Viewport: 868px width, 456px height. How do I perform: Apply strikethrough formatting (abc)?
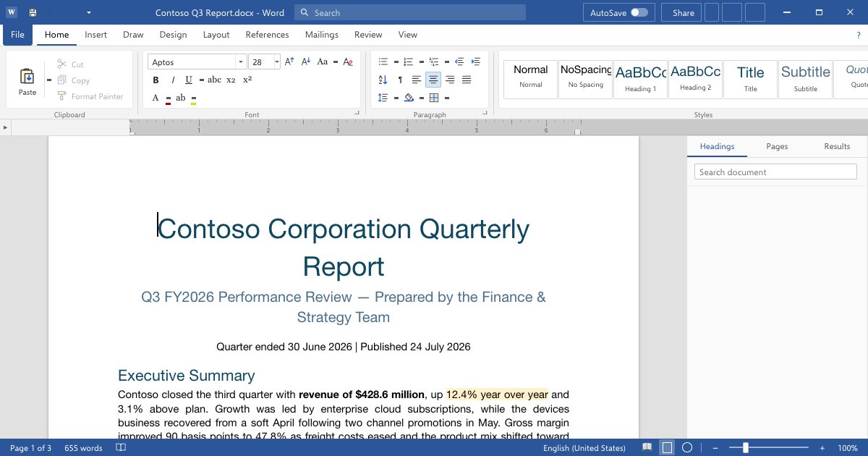click(214, 80)
